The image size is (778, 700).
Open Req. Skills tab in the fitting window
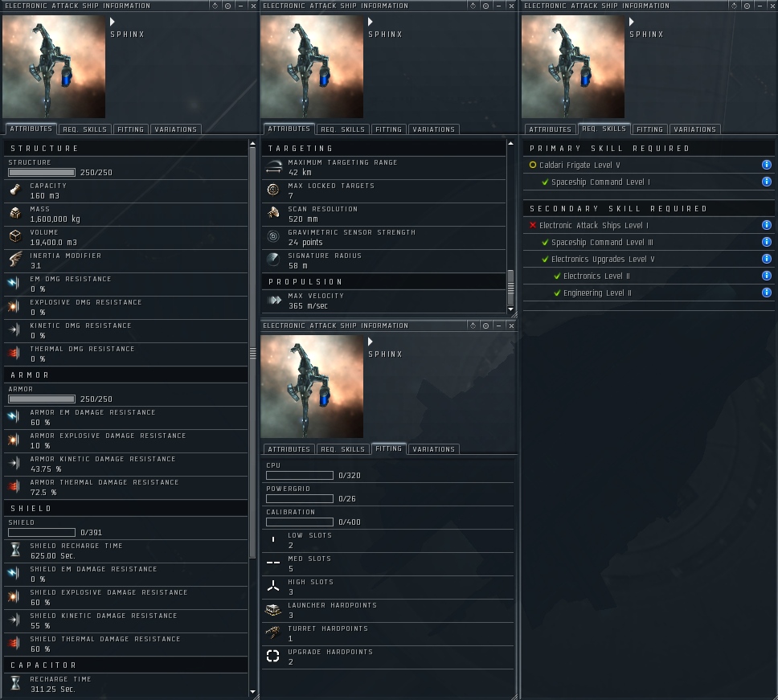(x=343, y=449)
